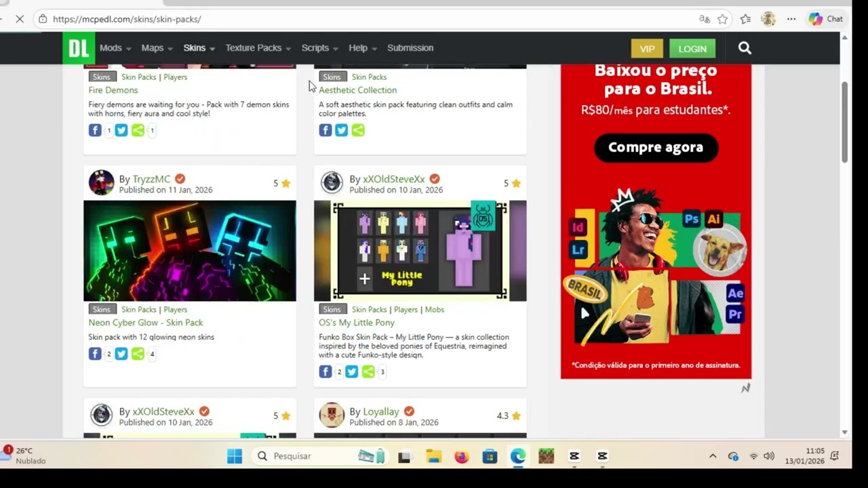Open Windows Start menu
The image size is (868, 488).
(235, 456)
